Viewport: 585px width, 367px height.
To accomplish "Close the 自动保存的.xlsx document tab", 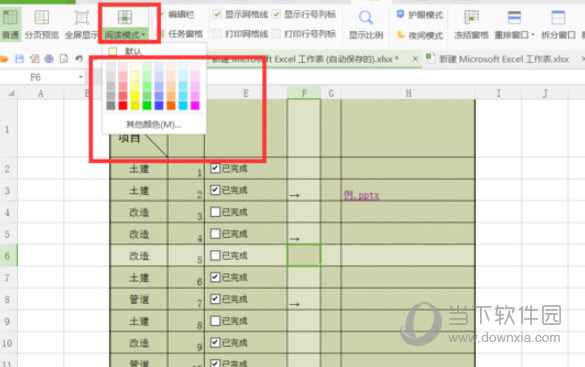I will [x=415, y=59].
